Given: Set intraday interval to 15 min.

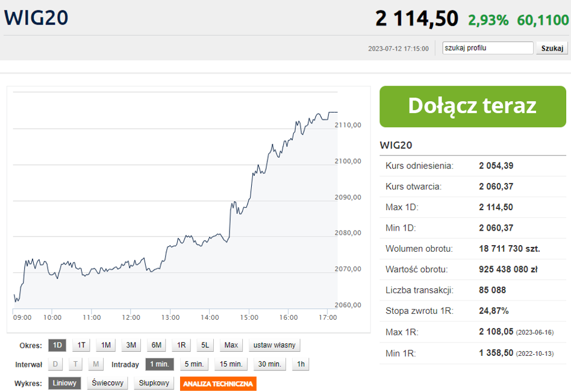Looking at the screenshot, I should coord(231,364).
